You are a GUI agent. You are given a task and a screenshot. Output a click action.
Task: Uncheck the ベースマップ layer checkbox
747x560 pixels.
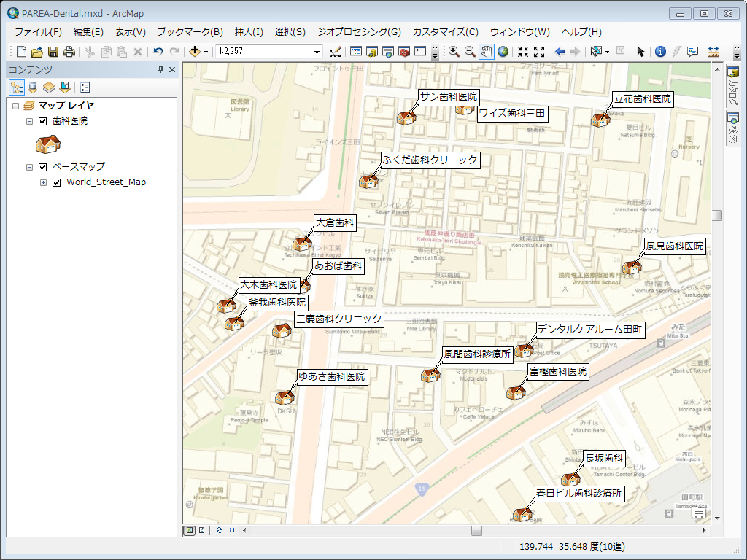click(42, 167)
